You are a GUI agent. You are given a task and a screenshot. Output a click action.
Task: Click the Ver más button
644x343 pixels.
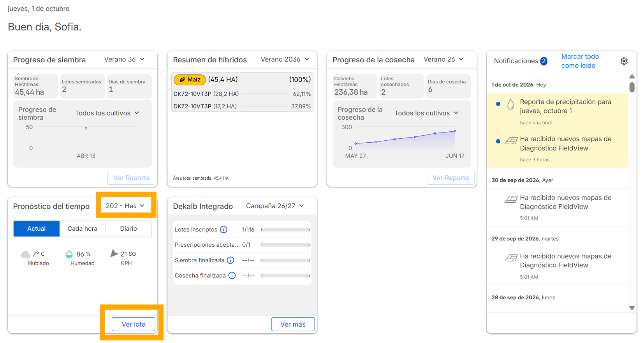click(293, 324)
